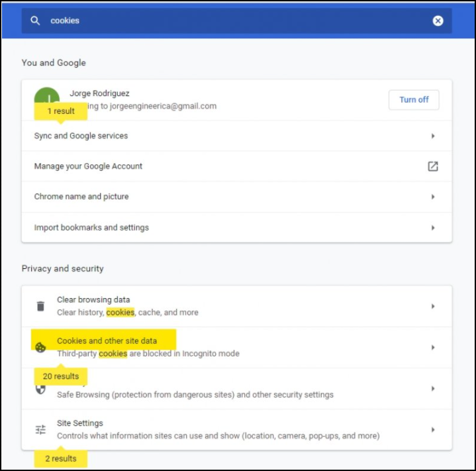Click the You and Google heading
The image size is (476, 471).
pyautogui.click(x=54, y=63)
